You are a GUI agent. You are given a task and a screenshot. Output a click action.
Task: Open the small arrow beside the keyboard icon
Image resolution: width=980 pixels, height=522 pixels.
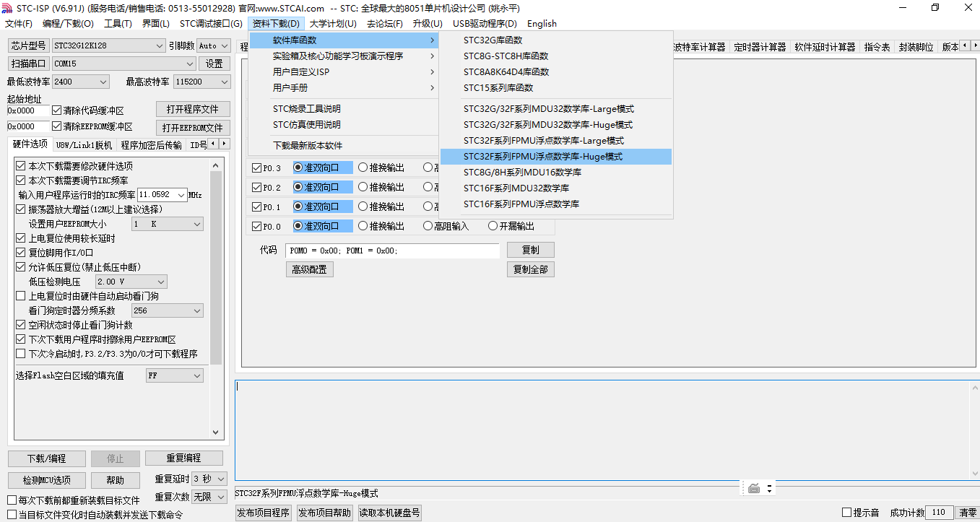(769, 489)
